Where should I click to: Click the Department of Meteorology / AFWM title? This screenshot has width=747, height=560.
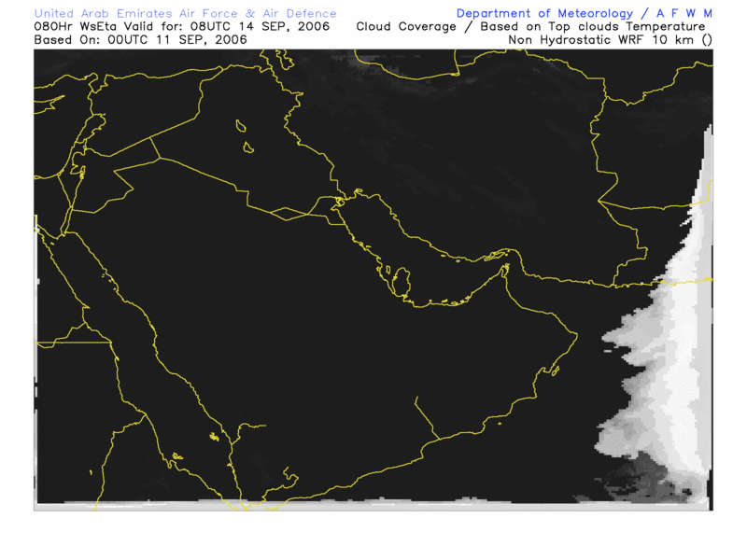tap(585, 14)
